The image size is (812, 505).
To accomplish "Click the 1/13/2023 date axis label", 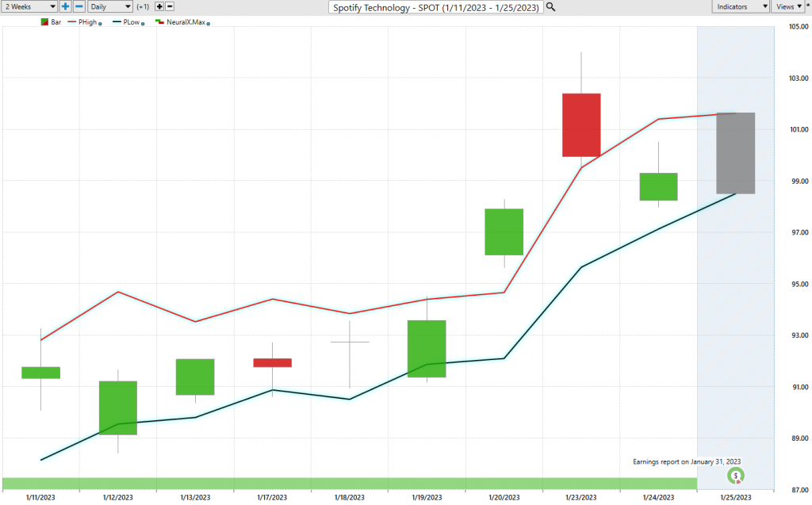I will 195,497.
